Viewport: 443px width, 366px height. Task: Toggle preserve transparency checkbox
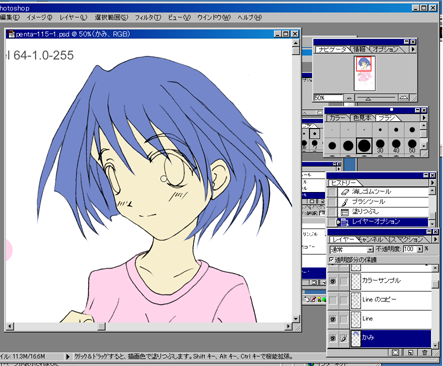click(331, 259)
